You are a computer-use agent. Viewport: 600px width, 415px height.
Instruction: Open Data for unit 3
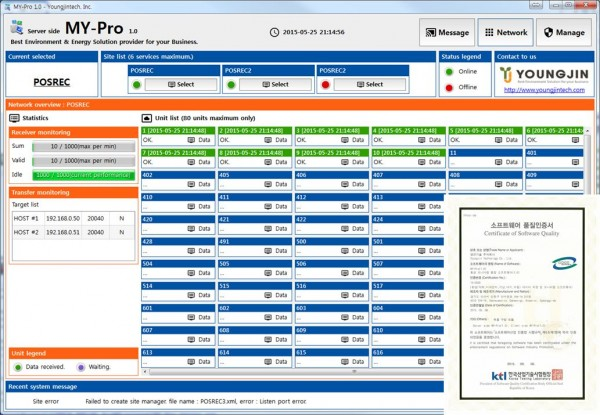353,140
